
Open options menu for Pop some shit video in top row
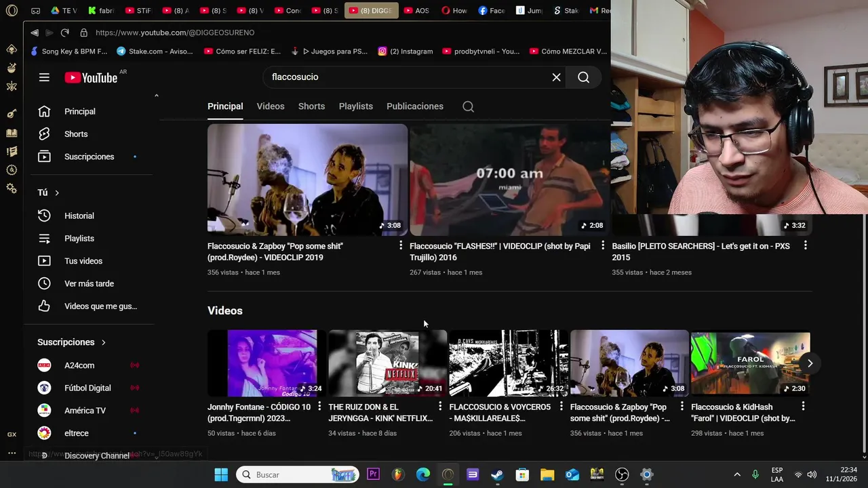coord(400,245)
